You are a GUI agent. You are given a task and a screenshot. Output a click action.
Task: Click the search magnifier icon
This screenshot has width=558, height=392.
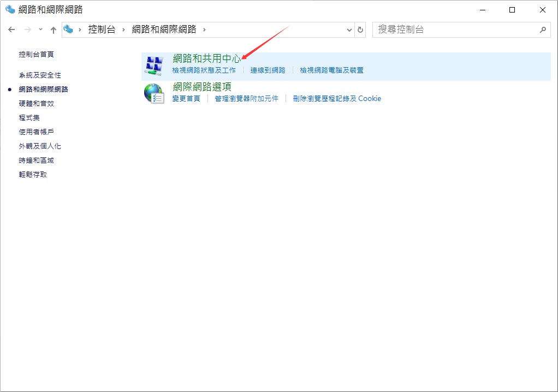coord(543,30)
